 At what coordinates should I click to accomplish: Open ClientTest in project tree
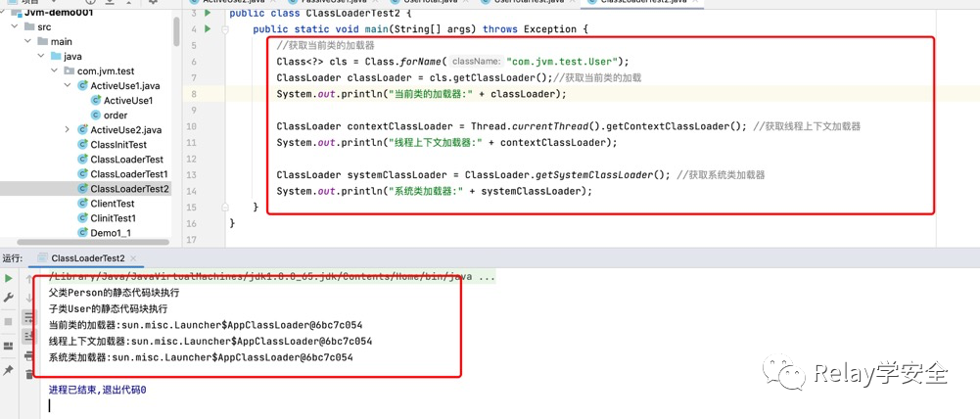113,204
